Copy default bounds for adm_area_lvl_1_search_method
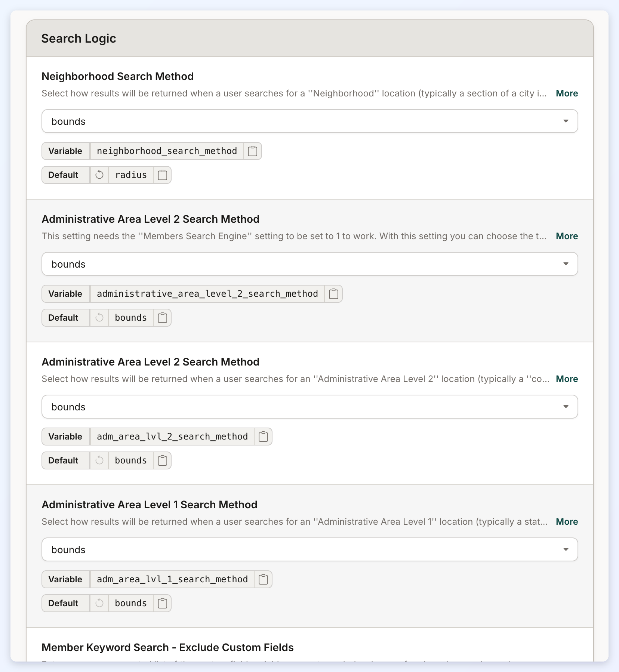Screen dimensions: 619x672 [162, 603]
